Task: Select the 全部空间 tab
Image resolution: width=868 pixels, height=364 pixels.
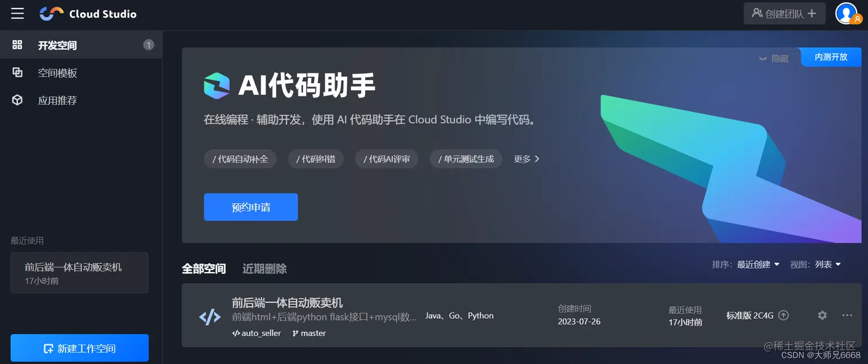Action: click(x=204, y=269)
